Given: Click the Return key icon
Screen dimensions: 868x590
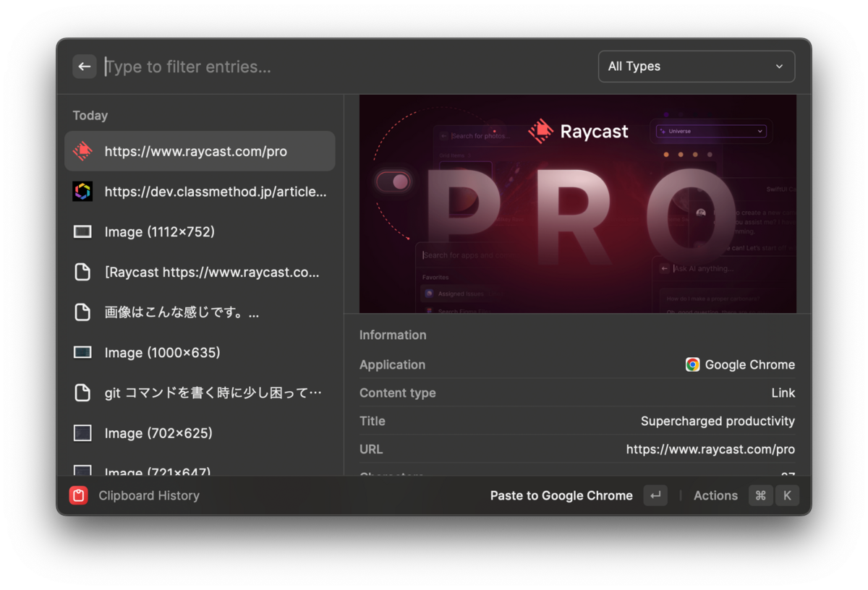Looking at the screenshot, I should (655, 495).
